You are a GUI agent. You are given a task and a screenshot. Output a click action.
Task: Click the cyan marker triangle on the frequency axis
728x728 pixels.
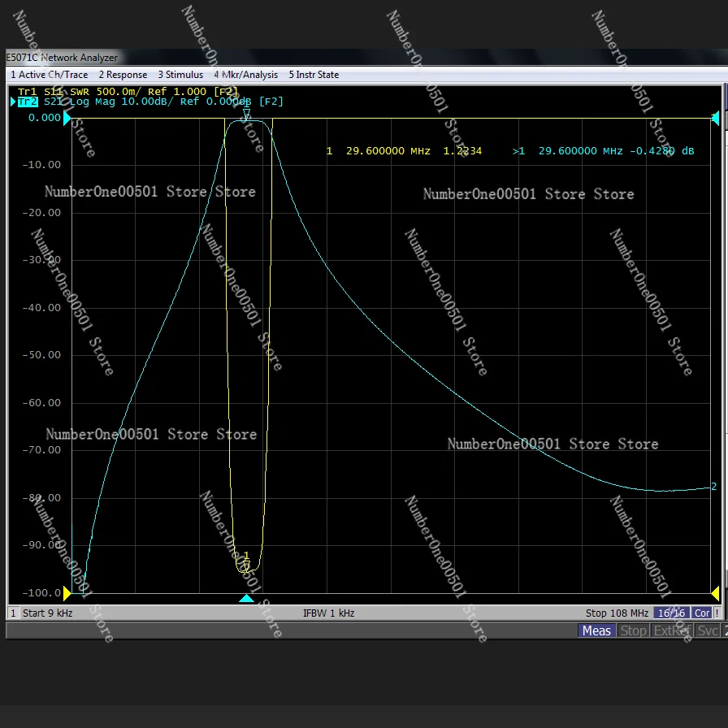(246, 599)
